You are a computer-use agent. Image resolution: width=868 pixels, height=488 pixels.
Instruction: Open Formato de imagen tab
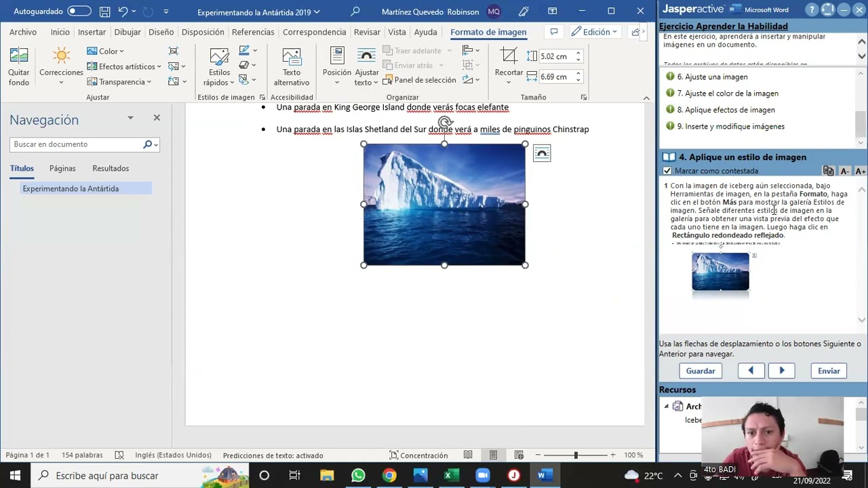(488, 32)
